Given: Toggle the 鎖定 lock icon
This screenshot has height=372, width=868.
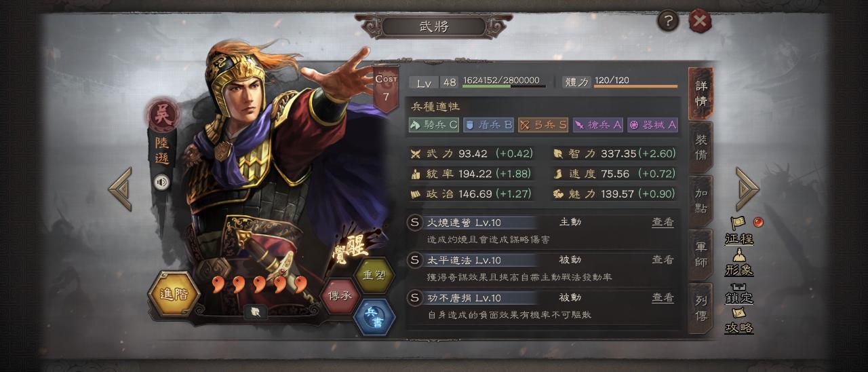Looking at the screenshot, I should [739, 292].
